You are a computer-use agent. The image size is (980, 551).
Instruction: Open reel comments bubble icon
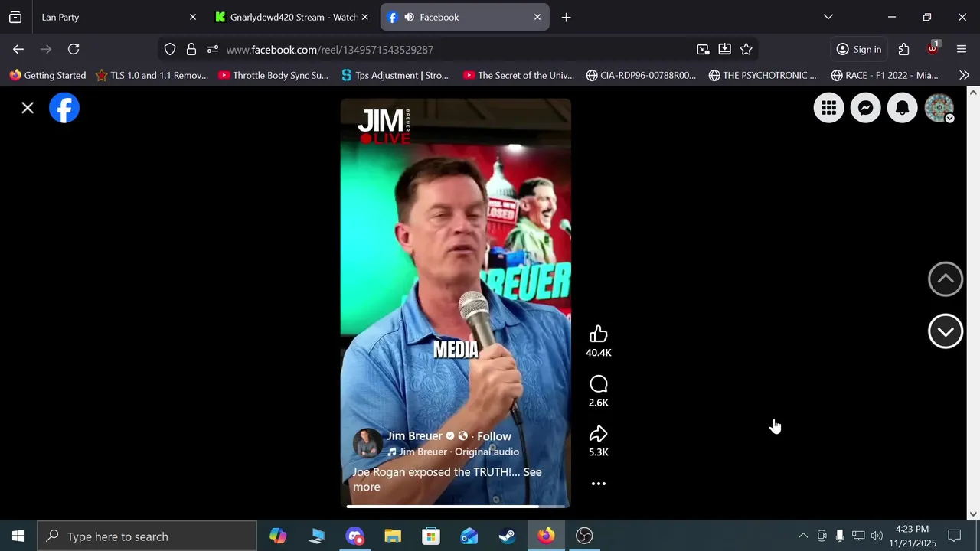pos(599,384)
